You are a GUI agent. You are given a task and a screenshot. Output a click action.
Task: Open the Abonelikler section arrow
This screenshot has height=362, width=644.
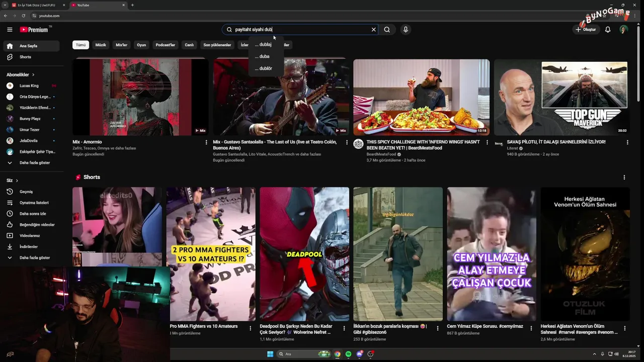click(33, 75)
